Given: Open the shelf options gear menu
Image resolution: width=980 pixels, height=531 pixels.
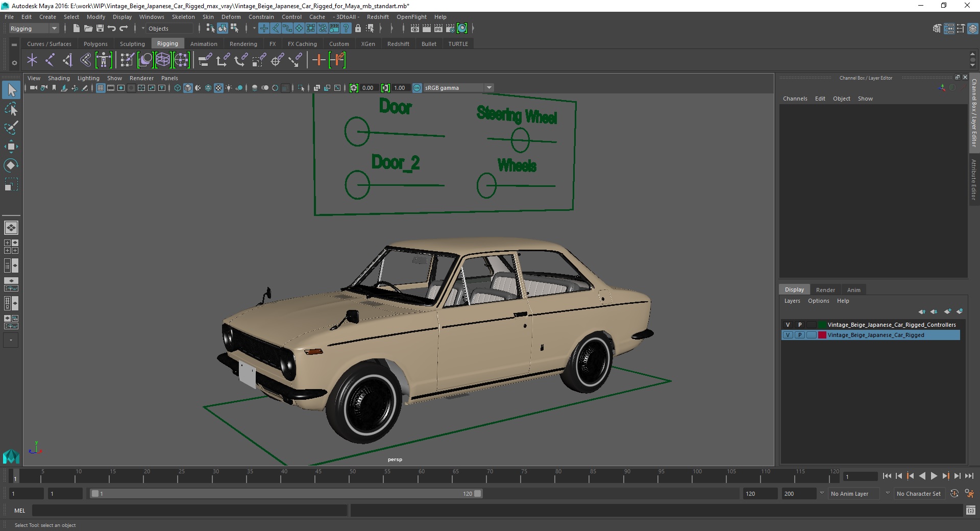Looking at the screenshot, I should click(14, 63).
